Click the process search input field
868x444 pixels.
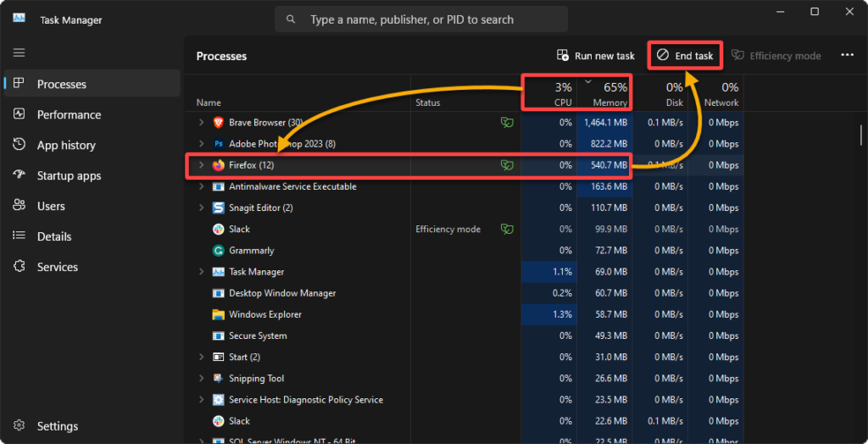tap(424, 19)
